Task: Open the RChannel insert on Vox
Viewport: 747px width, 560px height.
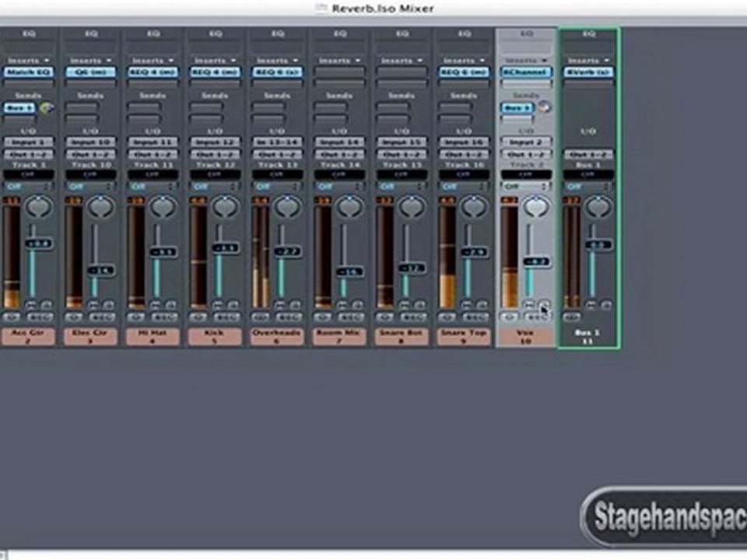Action: 526,72
